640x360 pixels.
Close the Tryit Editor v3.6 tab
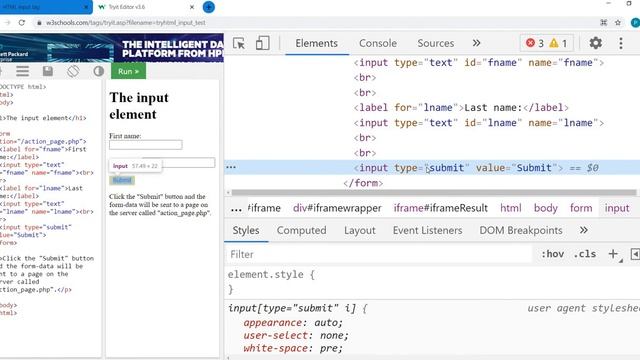click(x=192, y=7)
